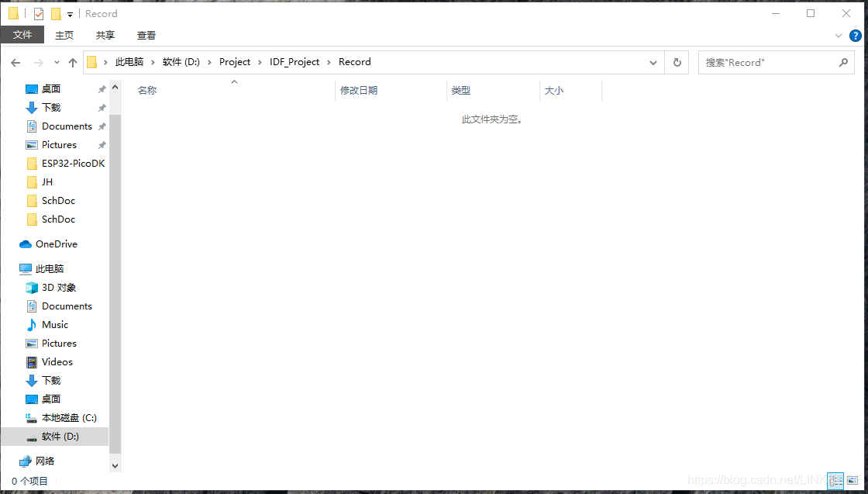Open the 文件 menu

[x=22, y=35]
